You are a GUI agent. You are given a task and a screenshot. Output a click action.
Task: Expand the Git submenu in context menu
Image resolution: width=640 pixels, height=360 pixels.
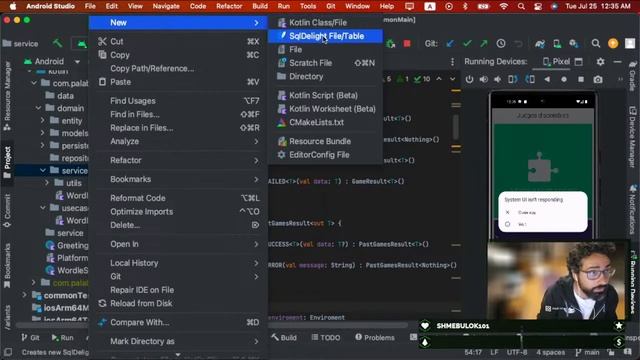(x=178, y=276)
